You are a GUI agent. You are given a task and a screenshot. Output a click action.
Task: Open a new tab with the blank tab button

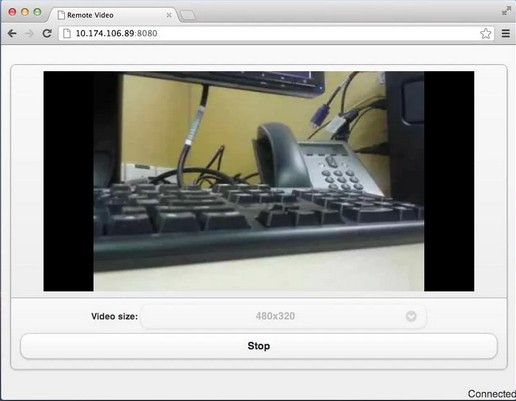187,15
